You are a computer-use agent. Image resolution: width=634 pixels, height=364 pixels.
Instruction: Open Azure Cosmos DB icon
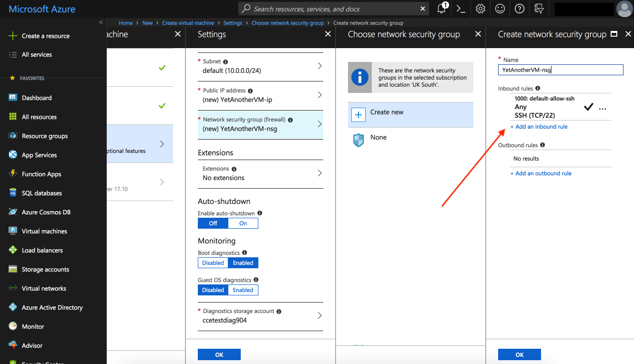[13, 212]
